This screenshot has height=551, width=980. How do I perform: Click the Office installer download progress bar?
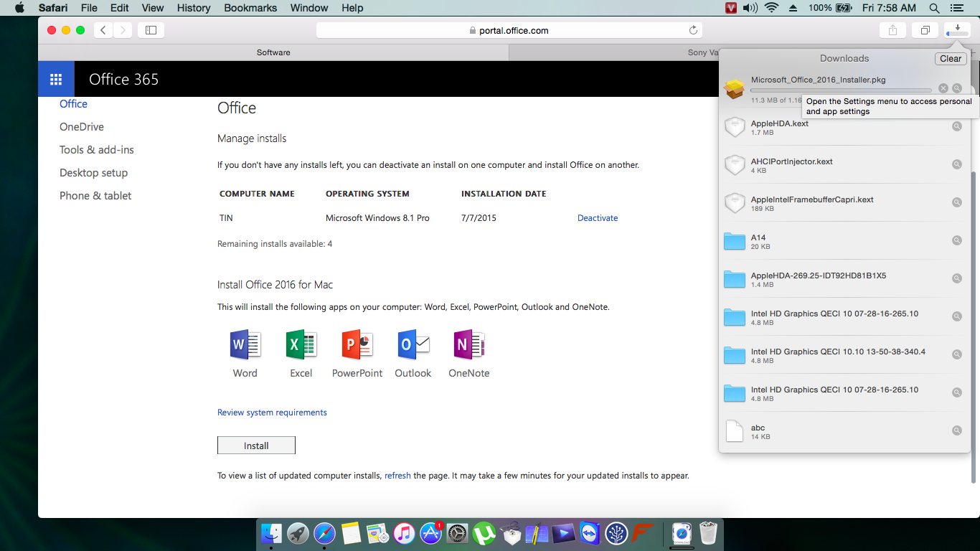click(x=841, y=90)
